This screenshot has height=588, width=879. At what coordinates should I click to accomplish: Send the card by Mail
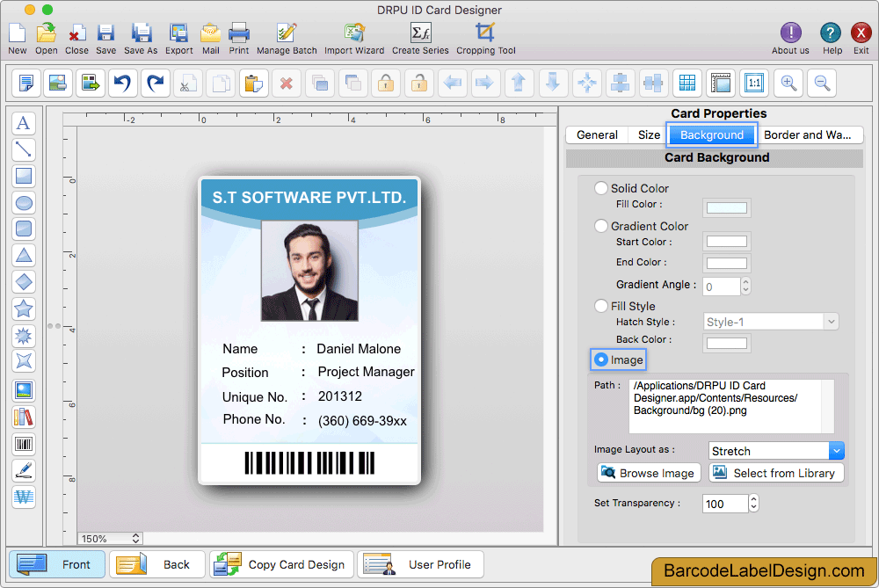coord(210,38)
